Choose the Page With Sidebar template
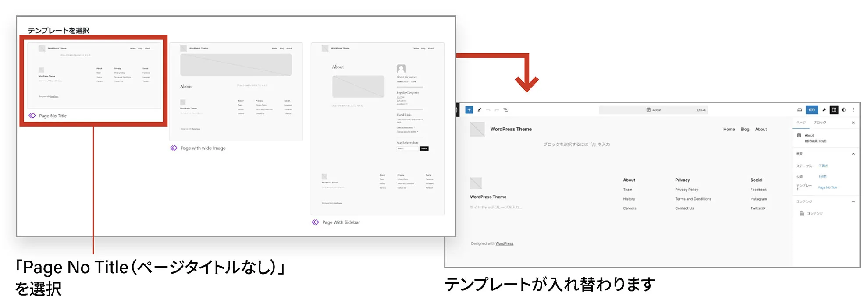This screenshot has width=868, height=296. click(x=377, y=129)
